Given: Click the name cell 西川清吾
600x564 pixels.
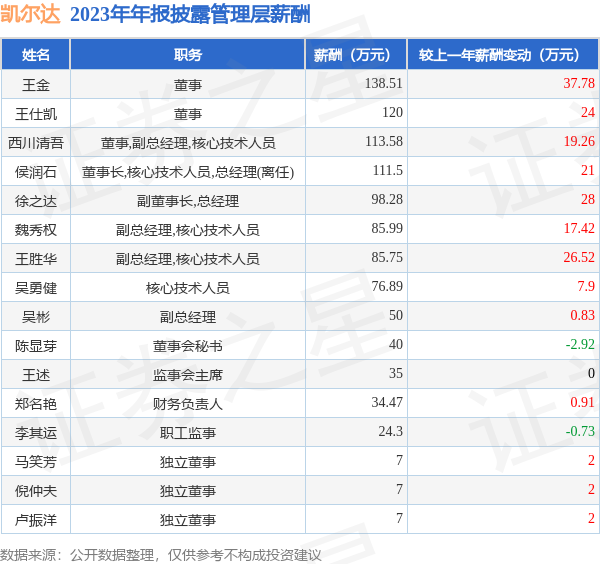Looking at the screenshot, I should [x=36, y=143].
